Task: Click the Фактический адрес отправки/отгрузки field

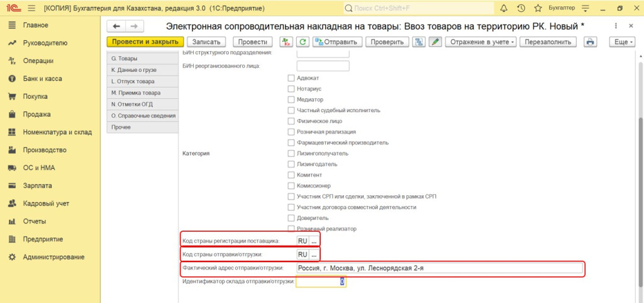Action: [439, 268]
